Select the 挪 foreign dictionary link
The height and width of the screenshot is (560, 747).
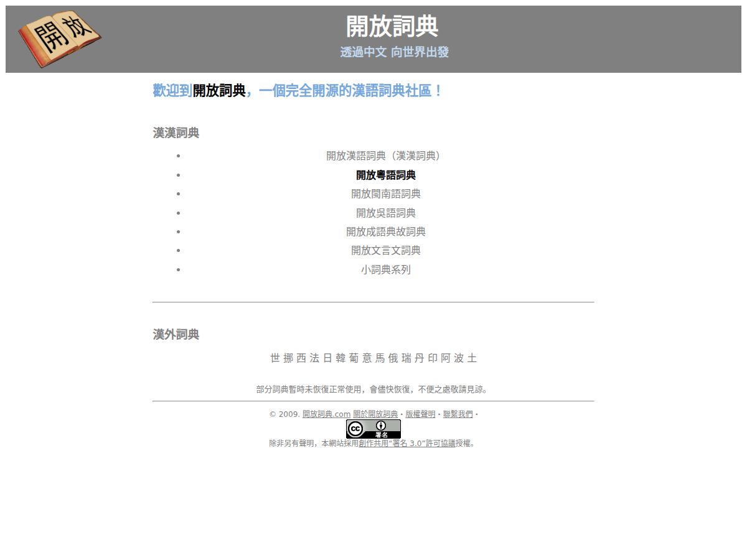(288, 358)
